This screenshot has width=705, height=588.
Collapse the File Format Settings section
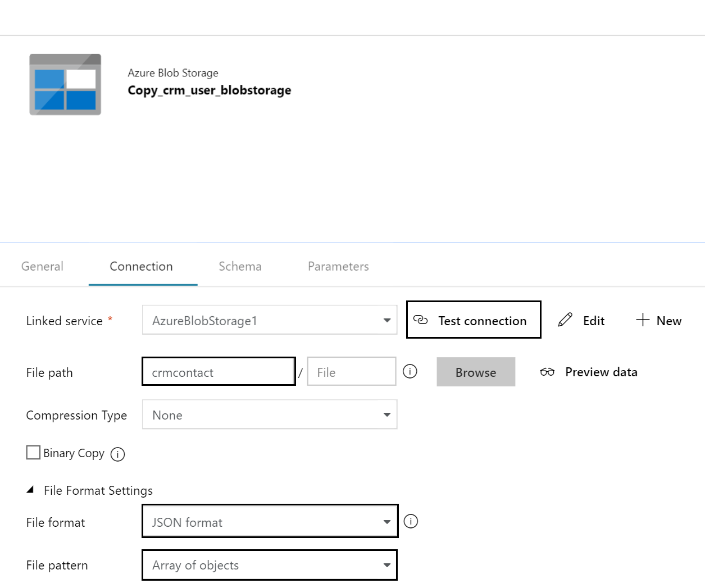30,490
